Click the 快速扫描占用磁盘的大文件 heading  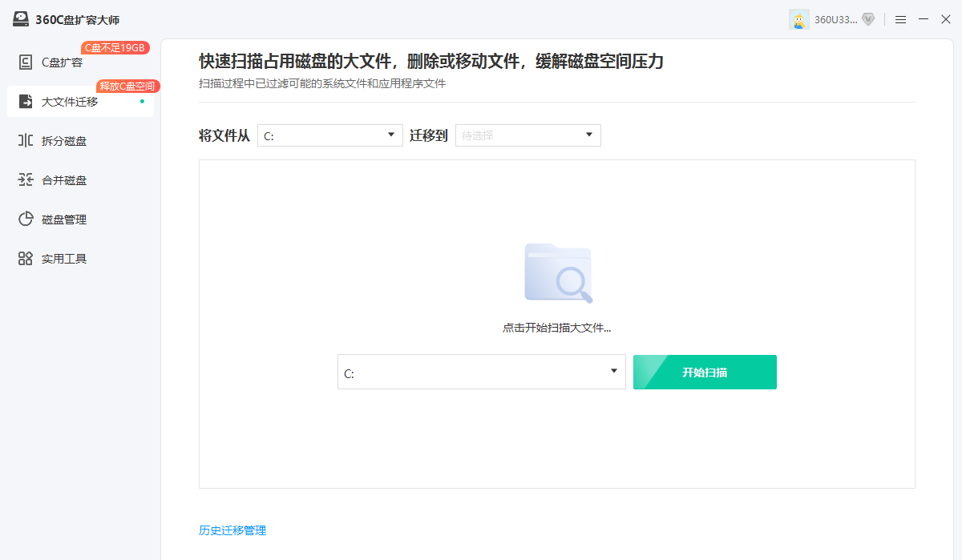(431, 62)
